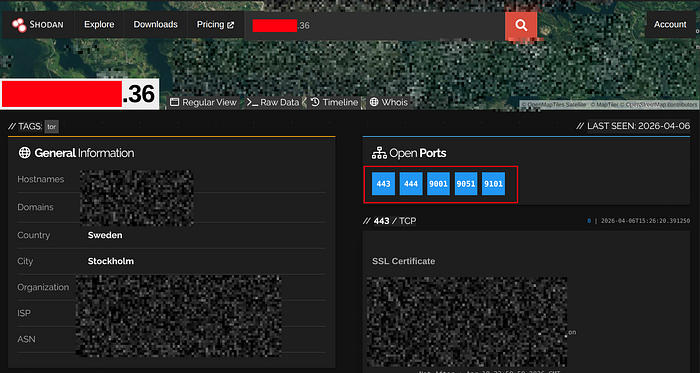Click the Stockholm city value
The image size is (700, 373).
(x=111, y=261)
